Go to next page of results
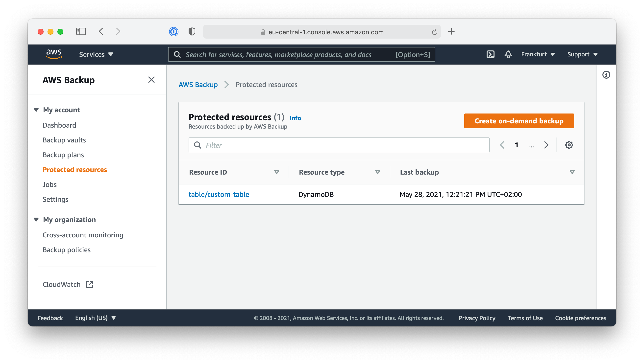 click(x=546, y=145)
